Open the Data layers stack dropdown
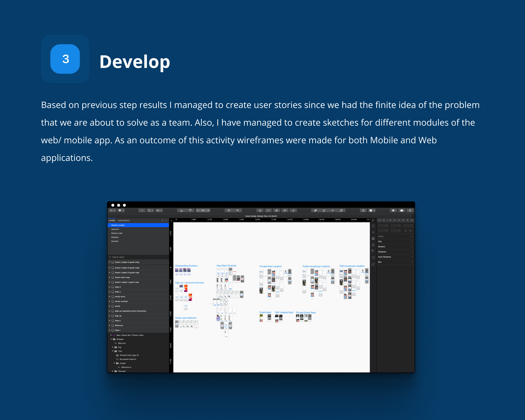525x420 pixels. point(121,210)
